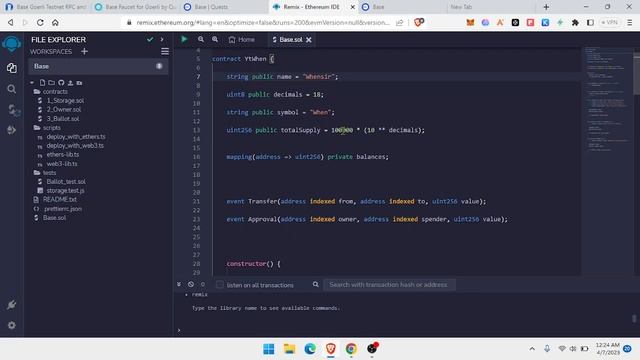The height and width of the screenshot is (360, 640).
Task: Open Windows Start menu
Action: click(x=269, y=349)
